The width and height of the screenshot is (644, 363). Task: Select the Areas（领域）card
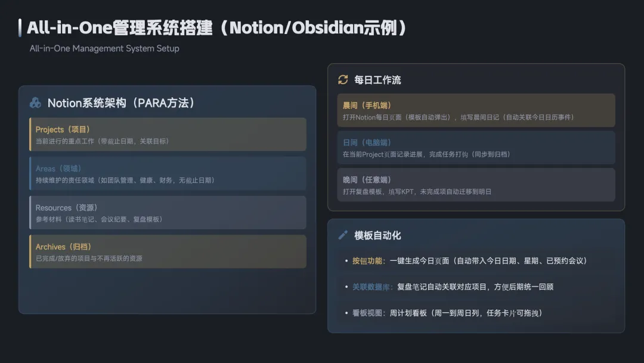pyautogui.click(x=168, y=174)
